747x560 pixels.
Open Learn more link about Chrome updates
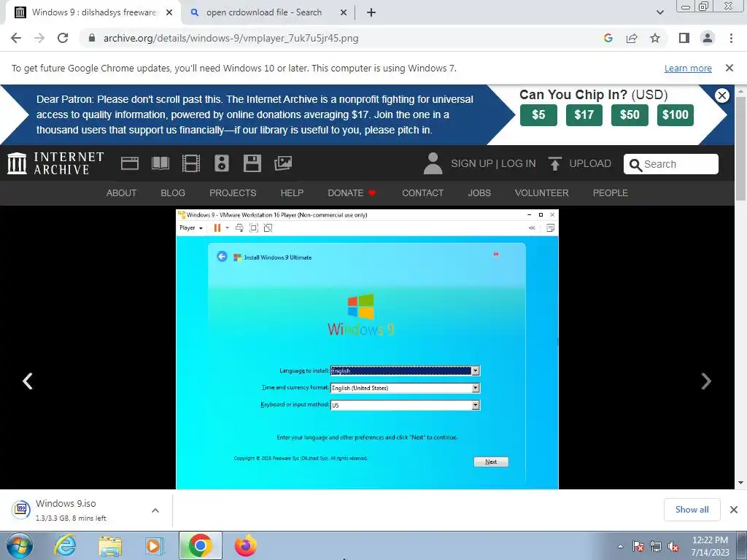(688, 68)
